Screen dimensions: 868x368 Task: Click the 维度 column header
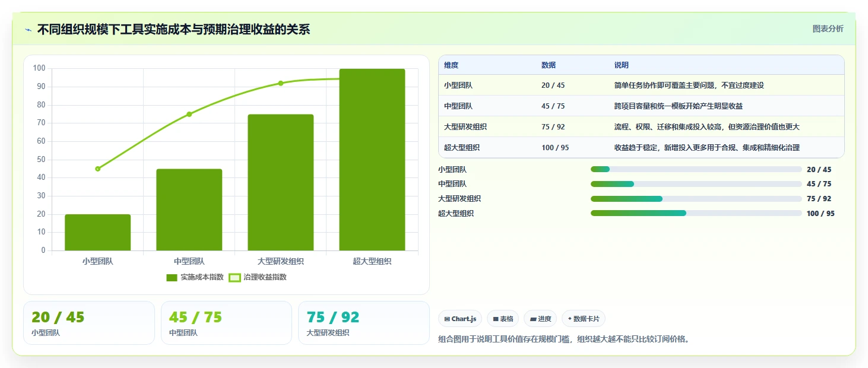click(451, 65)
